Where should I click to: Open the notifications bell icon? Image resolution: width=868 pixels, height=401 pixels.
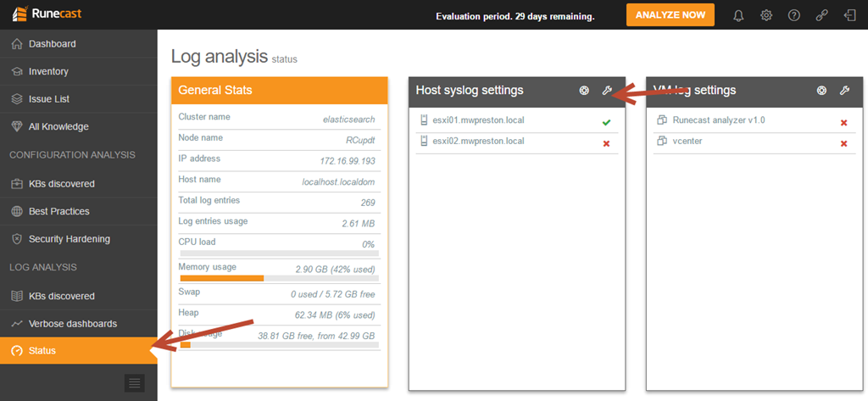point(738,15)
